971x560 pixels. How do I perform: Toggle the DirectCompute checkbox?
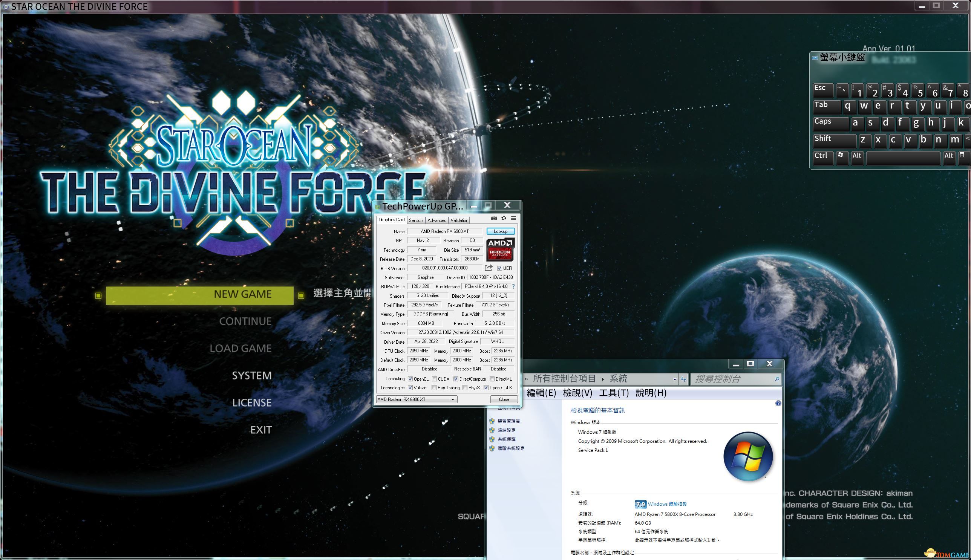455,379
